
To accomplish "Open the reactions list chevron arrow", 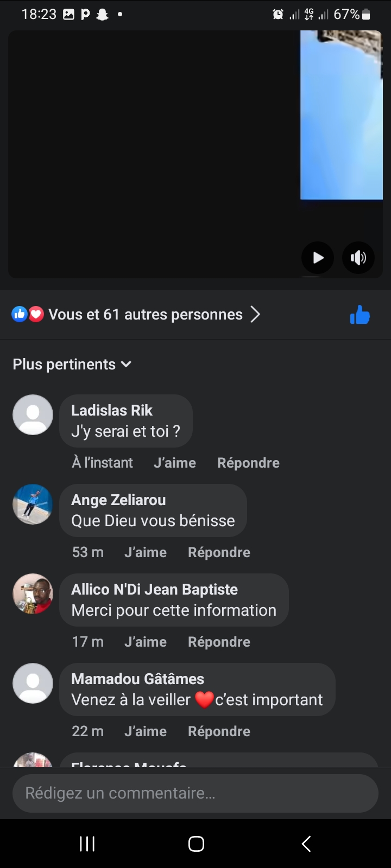I will 255,315.
